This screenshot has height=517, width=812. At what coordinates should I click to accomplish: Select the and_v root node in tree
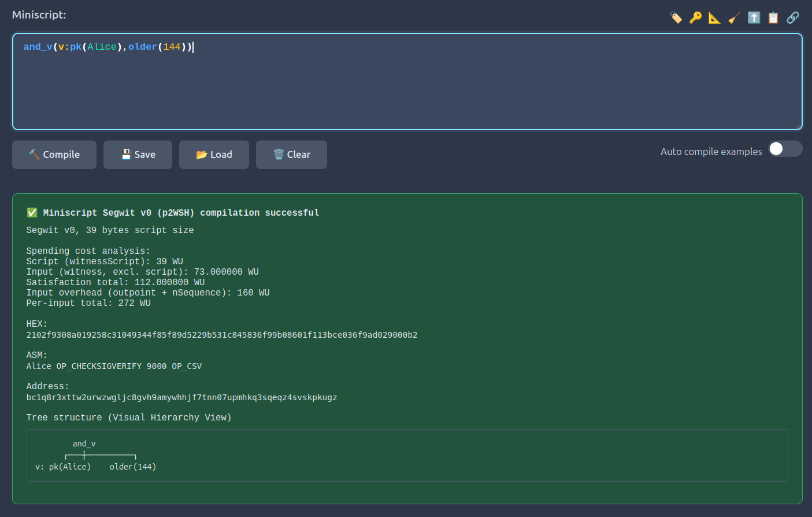pyautogui.click(x=84, y=444)
